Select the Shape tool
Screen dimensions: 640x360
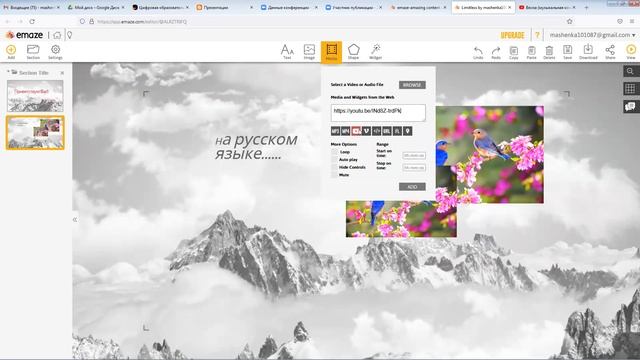click(353, 52)
